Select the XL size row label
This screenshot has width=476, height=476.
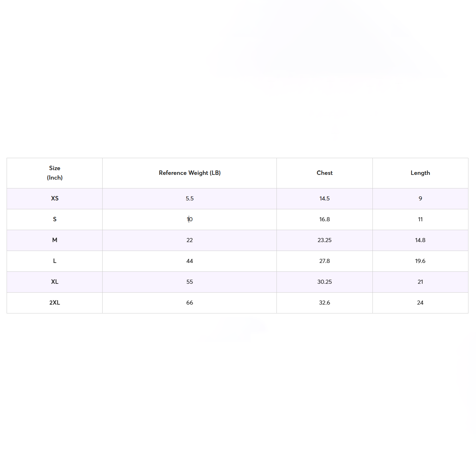55,282
